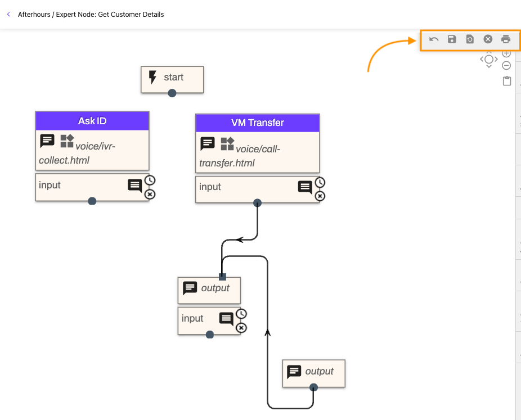This screenshot has width=521, height=420.
Task: Zoom out with the minus circle icon
Action: pos(506,65)
